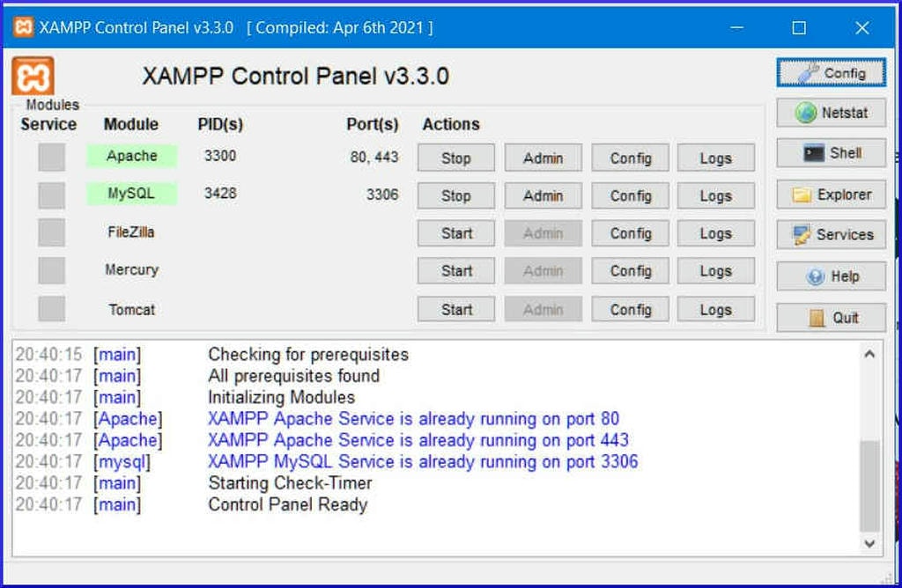
Task: Close the XAMPP window
Action: pos(861,27)
